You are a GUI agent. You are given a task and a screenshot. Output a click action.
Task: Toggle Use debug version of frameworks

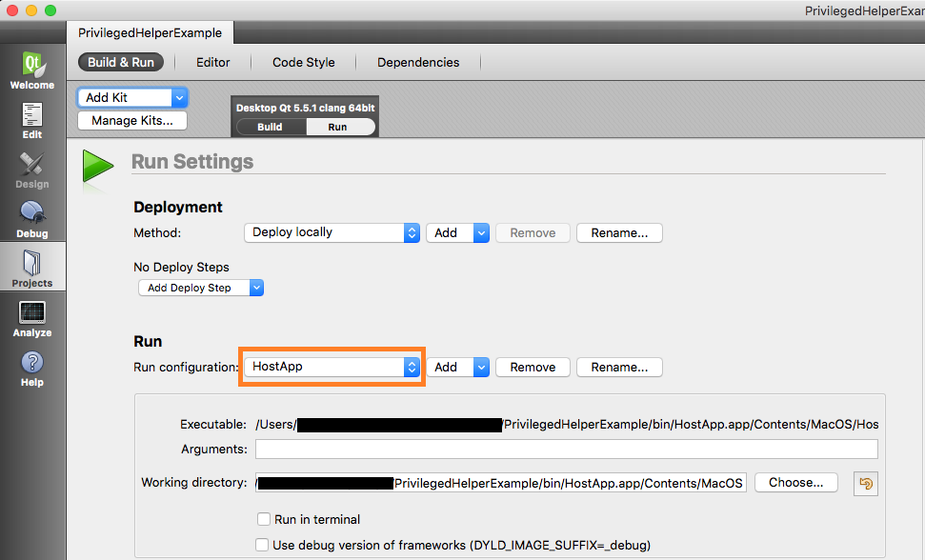(x=262, y=545)
